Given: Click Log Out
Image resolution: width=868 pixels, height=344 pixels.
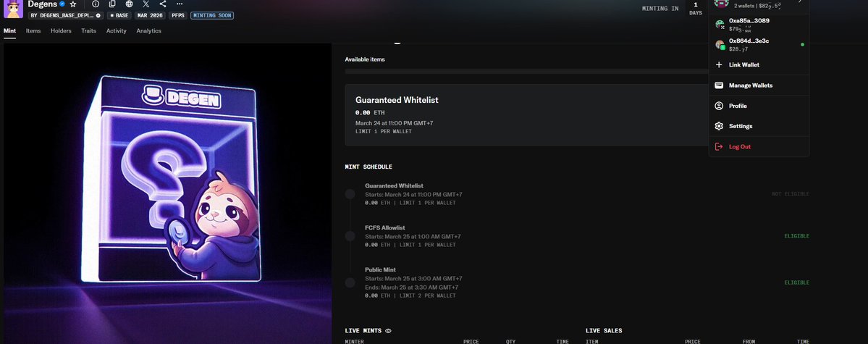Looking at the screenshot, I should pos(759,147).
